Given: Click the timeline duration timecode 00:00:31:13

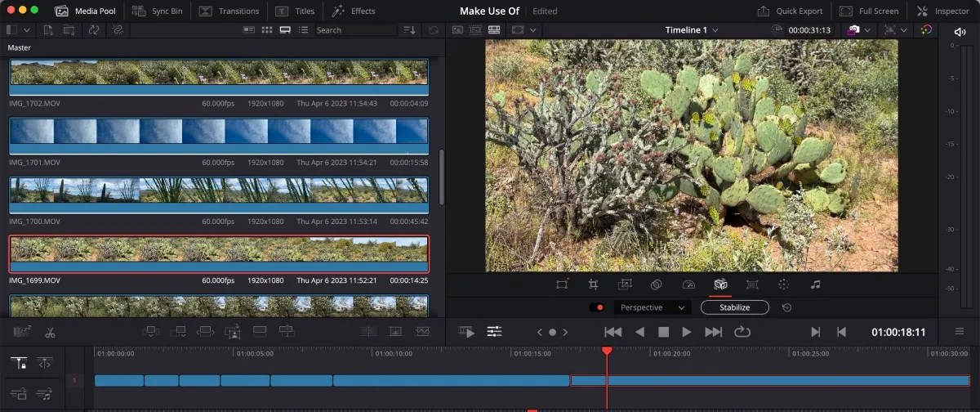Looking at the screenshot, I should pos(809,30).
